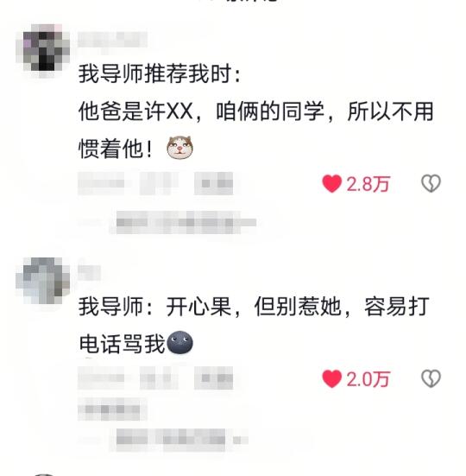Viewport: 466px width, 476px height.
Task: Like the comment with 2.8万 likes
Action: (x=331, y=184)
